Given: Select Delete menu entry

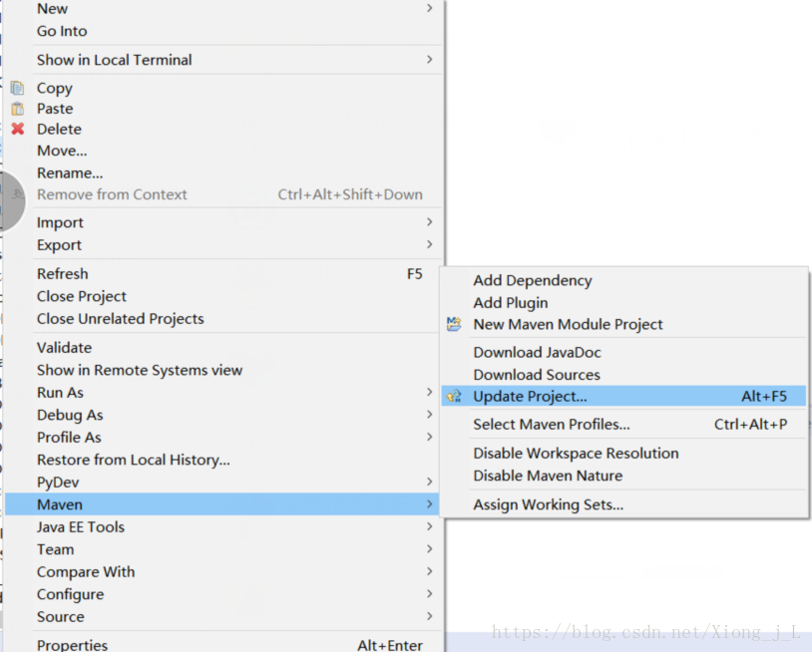Looking at the screenshot, I should click(224, 129).
